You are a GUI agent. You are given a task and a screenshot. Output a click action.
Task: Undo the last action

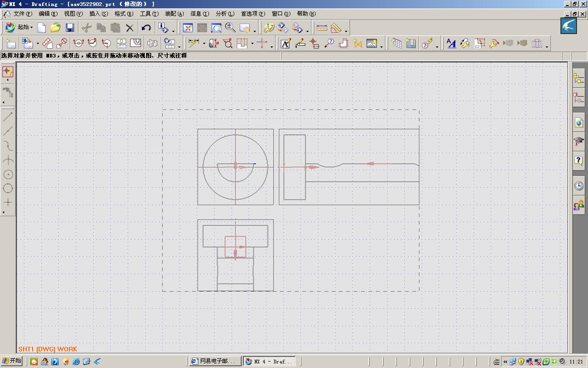click(146, 28)
